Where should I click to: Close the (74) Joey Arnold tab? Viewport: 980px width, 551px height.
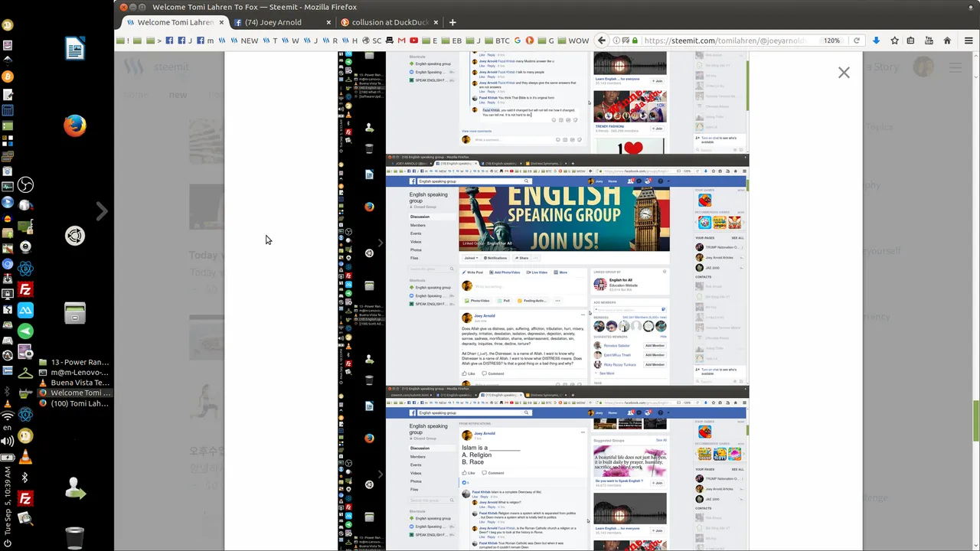pos(329,22)
